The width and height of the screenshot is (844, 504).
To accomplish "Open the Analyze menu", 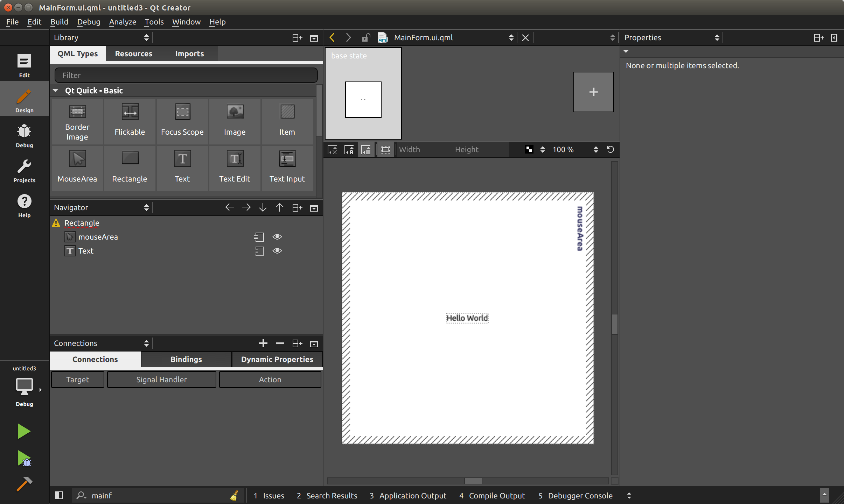I will [x=122, y=22].
